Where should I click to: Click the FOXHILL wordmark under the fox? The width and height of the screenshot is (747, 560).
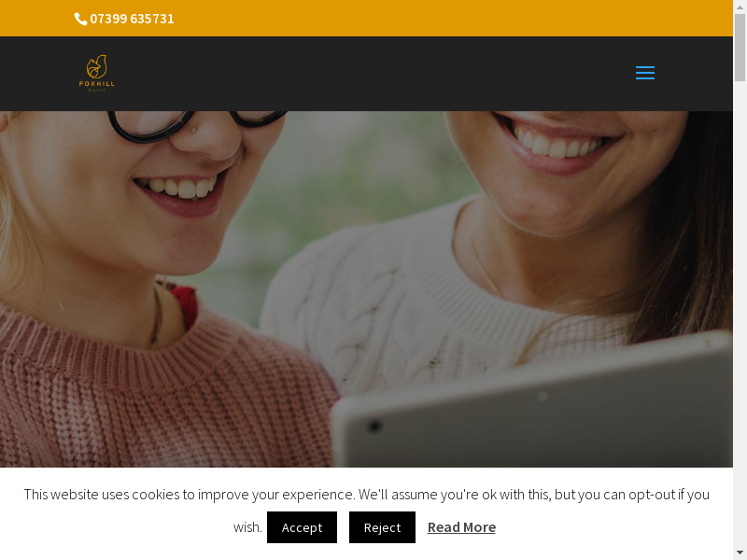(97, 84)
